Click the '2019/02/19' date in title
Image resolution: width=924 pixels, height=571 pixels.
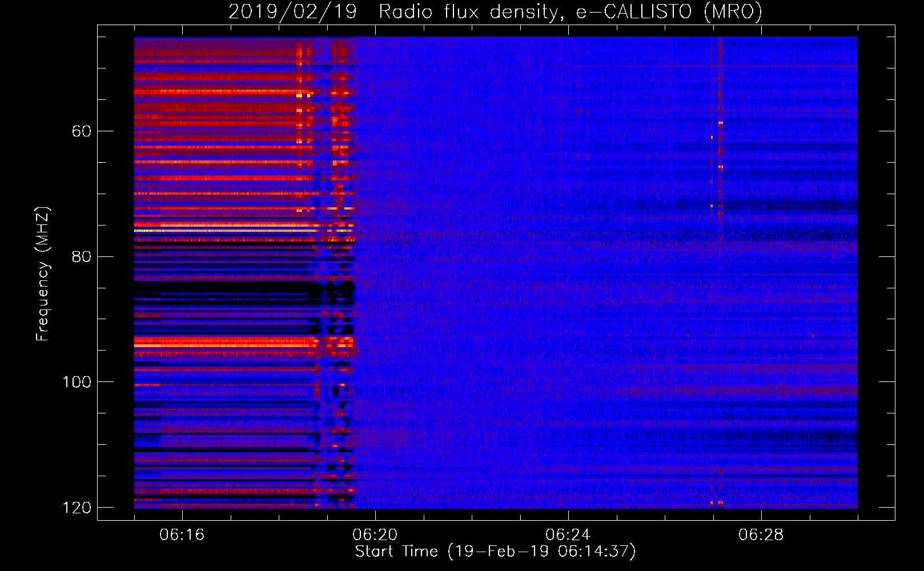click(x=292, y=12)
